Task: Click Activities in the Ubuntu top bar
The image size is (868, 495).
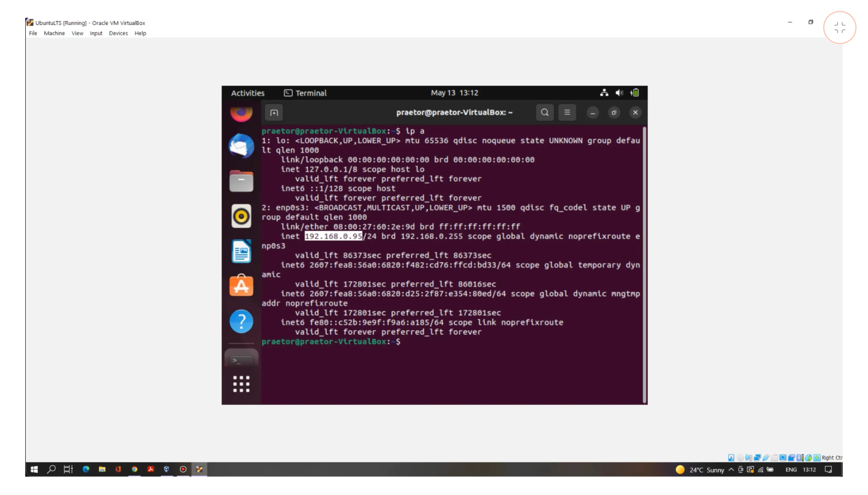Action: 247,93
